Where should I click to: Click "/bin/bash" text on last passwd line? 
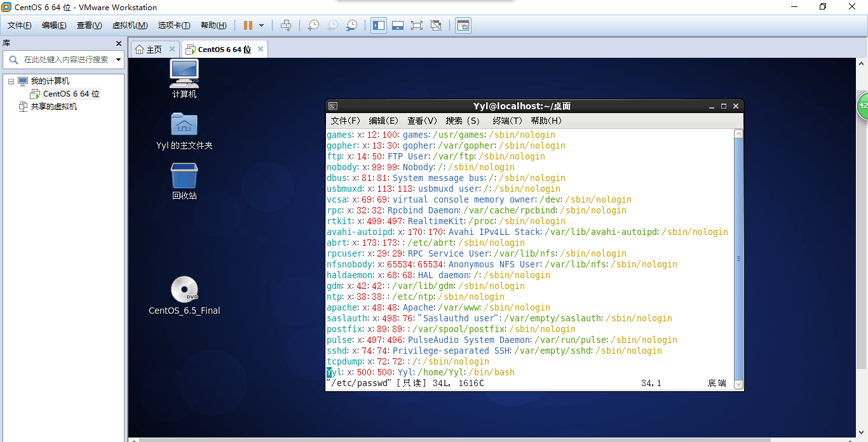(492, 372)
